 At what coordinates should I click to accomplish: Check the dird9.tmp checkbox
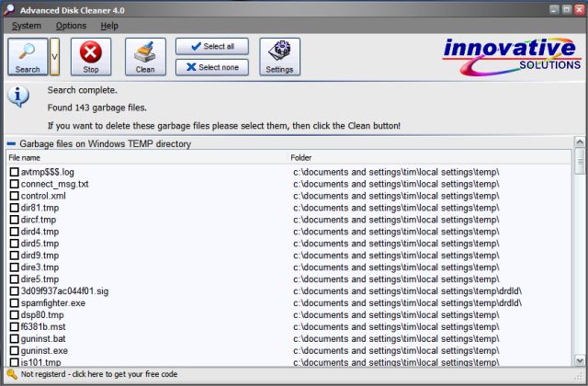coord(15,255)
